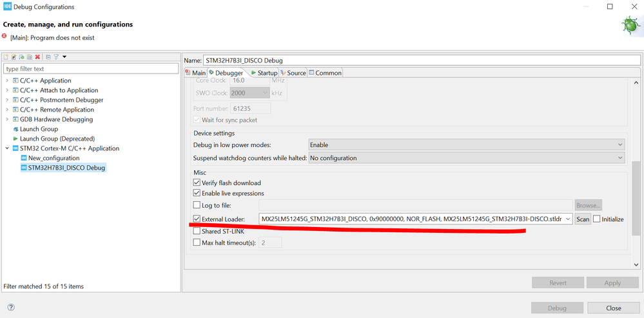Expand the C/C++ Application node
644x318 pixels.
(7, 81)
